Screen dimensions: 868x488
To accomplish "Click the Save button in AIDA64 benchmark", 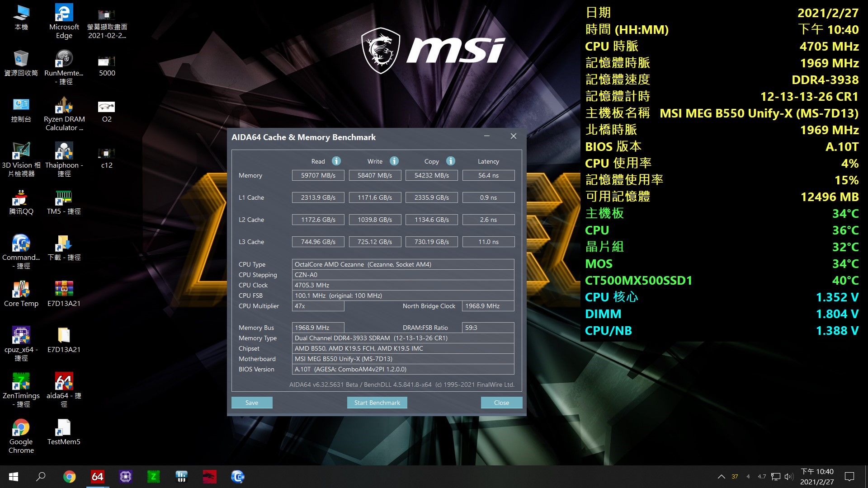I will coord(252,403).
